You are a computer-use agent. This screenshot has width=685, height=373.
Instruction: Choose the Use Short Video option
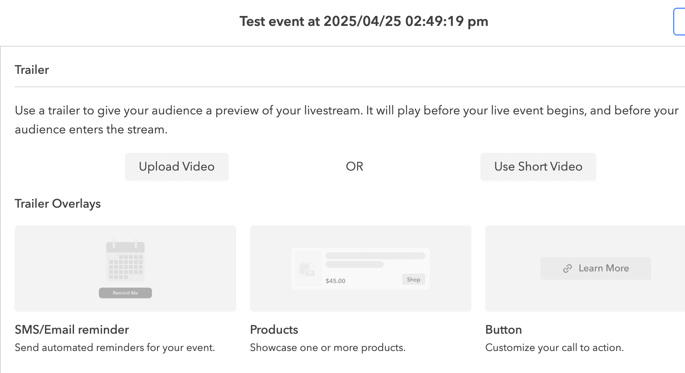538,166
